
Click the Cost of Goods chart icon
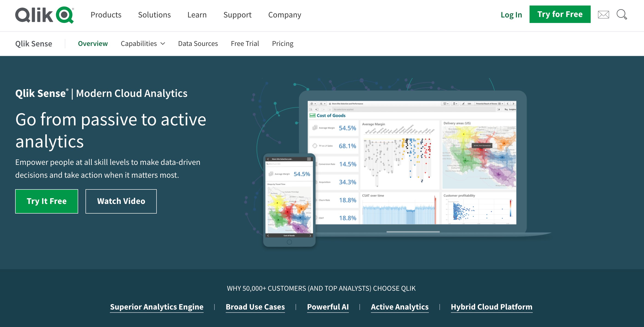click(x=313, y=116)
